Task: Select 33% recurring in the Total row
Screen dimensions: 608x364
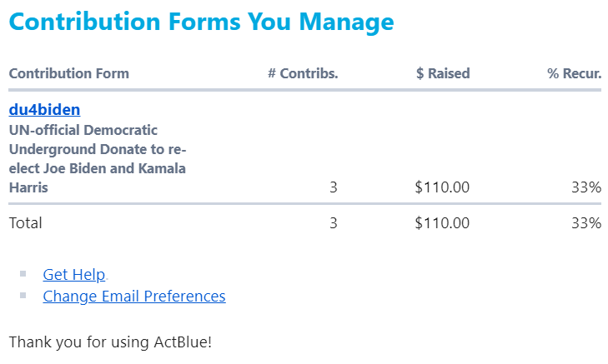Action: [586, 223]
